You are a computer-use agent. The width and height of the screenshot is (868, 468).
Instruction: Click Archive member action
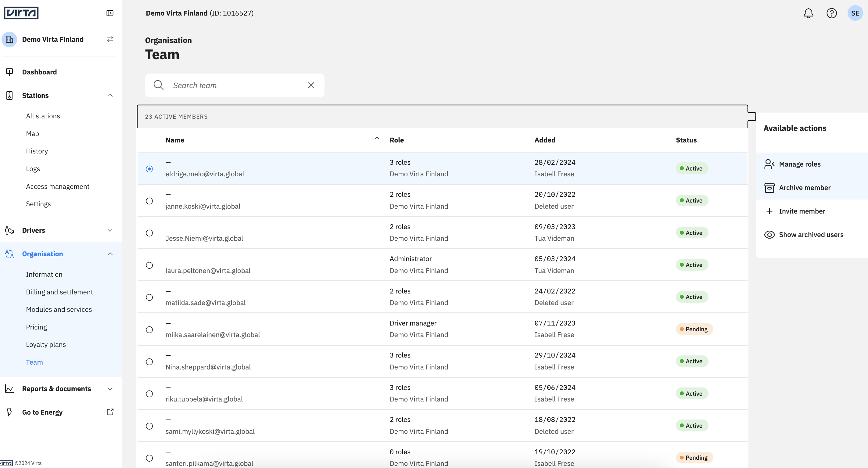[805, 188]
